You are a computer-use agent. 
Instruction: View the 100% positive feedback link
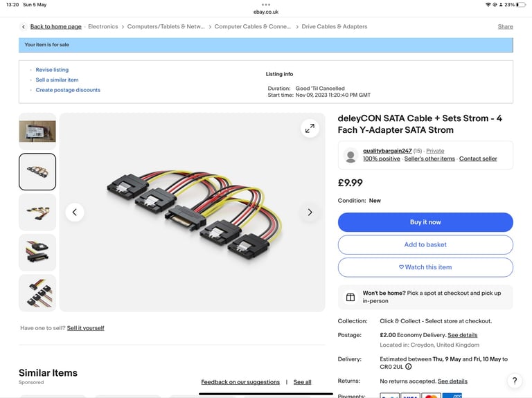382,159
